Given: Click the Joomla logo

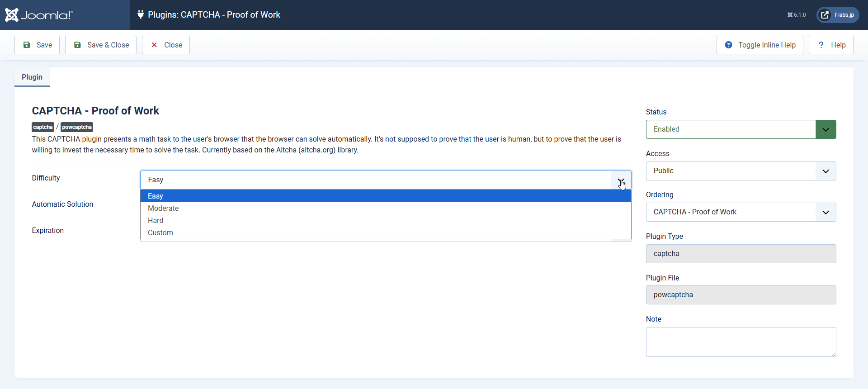Looking at the screenshot, I should click(38, 15).
